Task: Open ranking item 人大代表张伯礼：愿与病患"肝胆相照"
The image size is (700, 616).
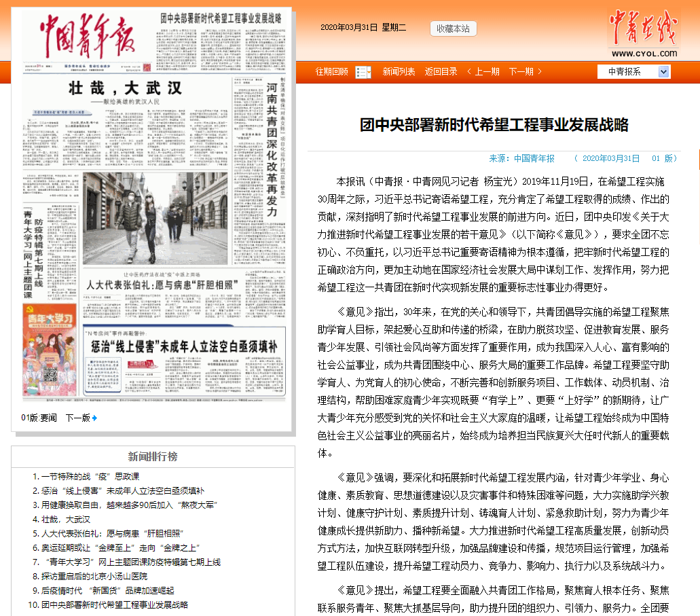Action: pyautogui.click(x=113, y=534)
